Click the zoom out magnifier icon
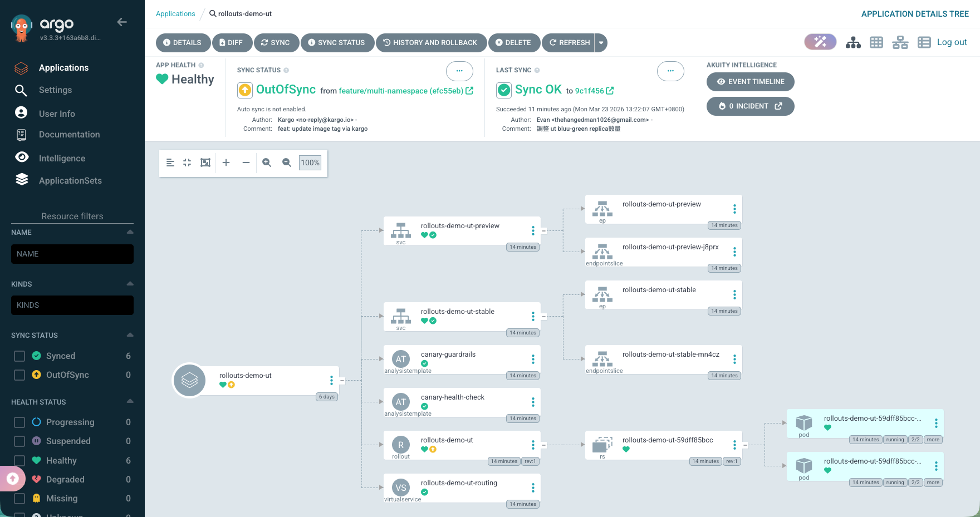 point(287,163)
